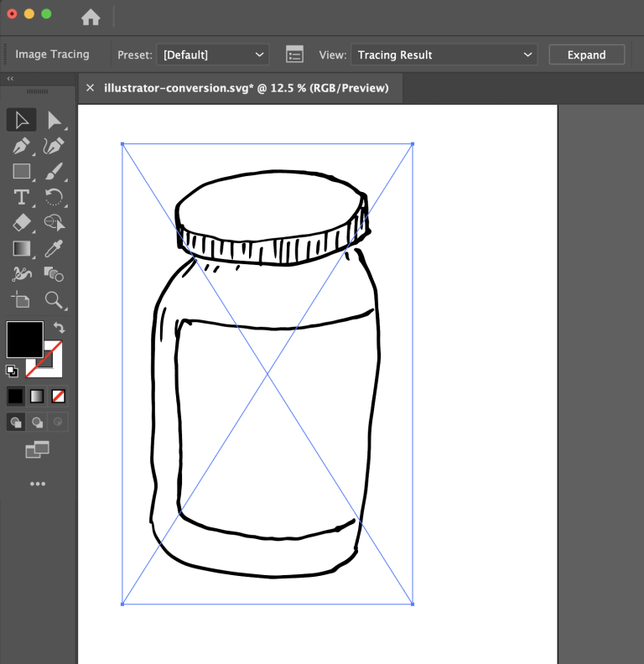The height and width of the screenshot is (664, 644).
Task: Set paint mode to None
Action: pos(59,396)
